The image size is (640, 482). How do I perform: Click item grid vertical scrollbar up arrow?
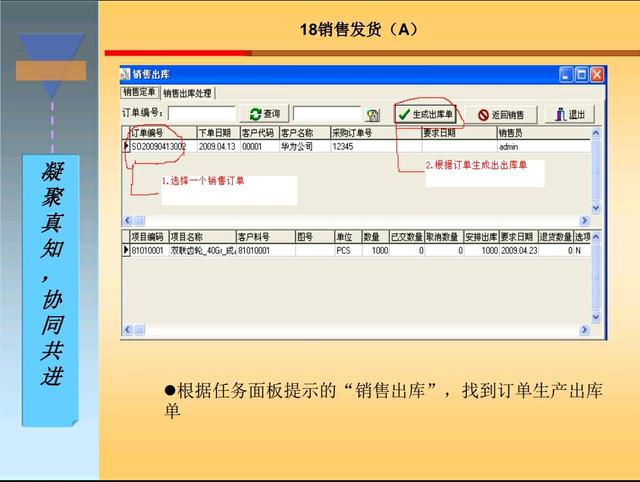(x=596, y=237)
